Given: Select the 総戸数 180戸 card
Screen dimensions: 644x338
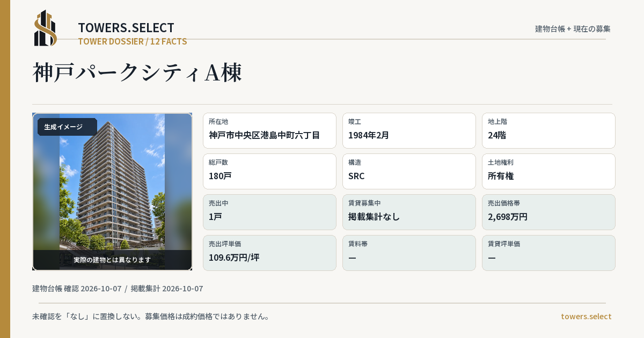Looking at the screenshot, I should point(269,171).
